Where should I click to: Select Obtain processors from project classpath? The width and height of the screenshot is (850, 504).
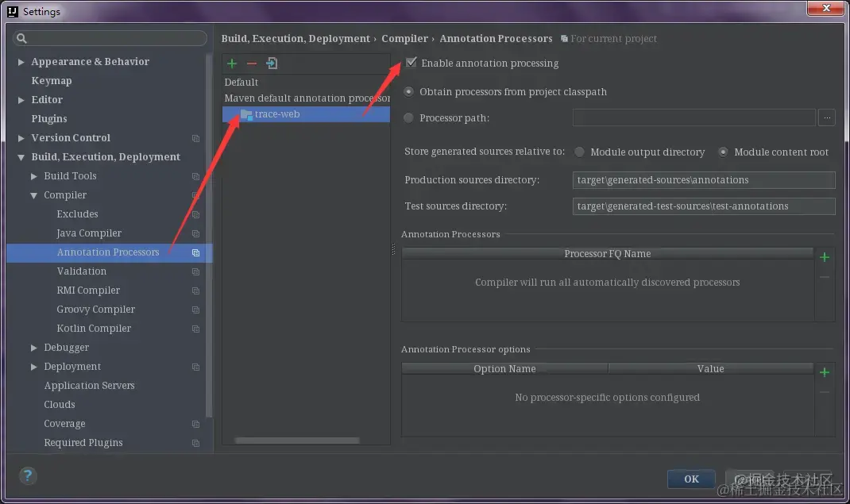point(409,92)
